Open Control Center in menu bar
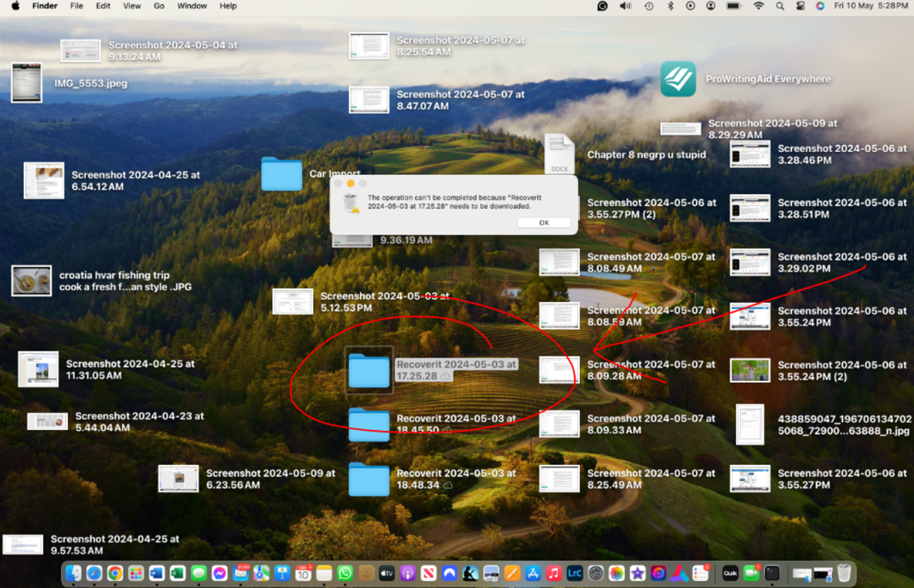This screenshot has width=914, height=588. tap(800, 6)
